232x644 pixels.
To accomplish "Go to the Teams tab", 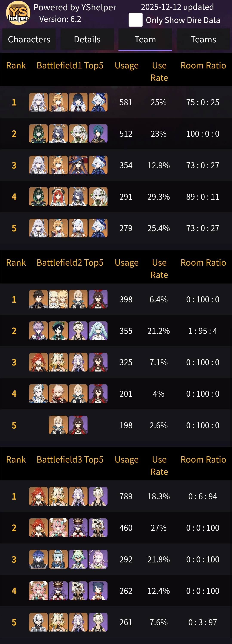I will 203,40.
